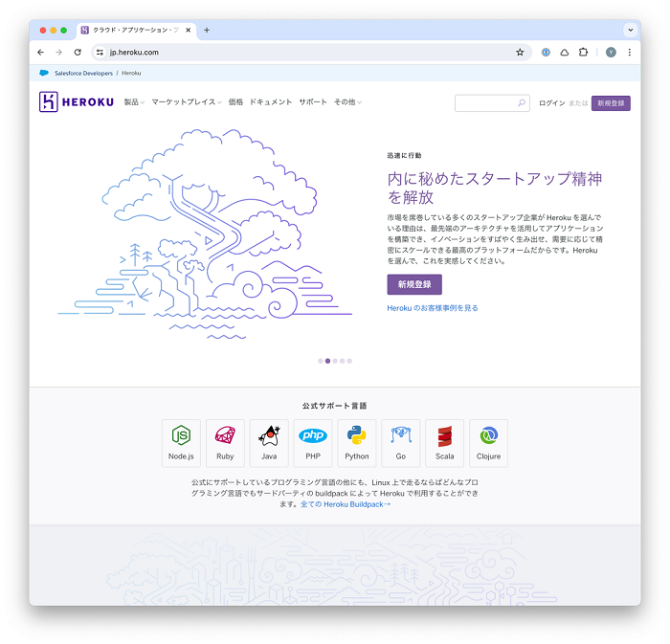The height and width of the screenshot is (644, 670).
Task: Focus the site search input field
Action: [492, 103]
